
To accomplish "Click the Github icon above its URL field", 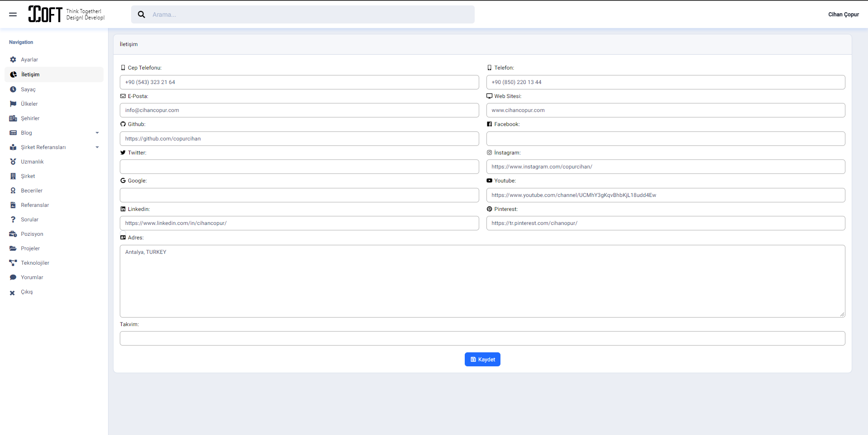I will [123, 124].
